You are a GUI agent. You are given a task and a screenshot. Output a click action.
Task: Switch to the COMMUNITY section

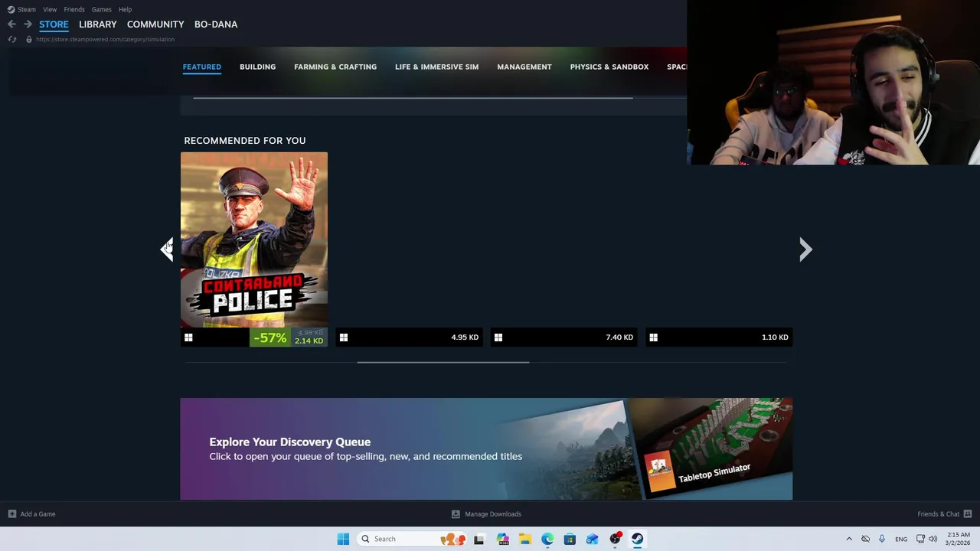(155, 24)
